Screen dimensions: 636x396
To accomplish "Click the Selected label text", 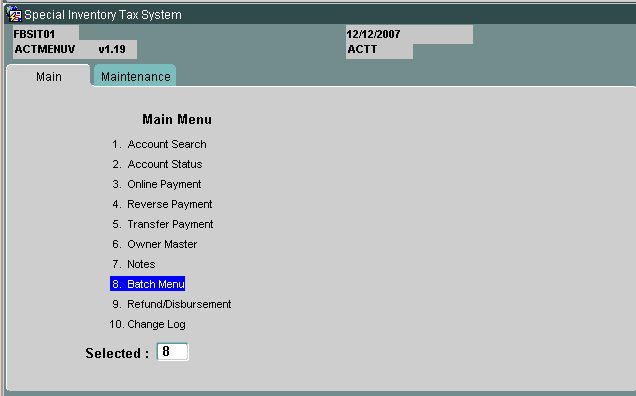I will pyautogui.click(x=117, y=353).
